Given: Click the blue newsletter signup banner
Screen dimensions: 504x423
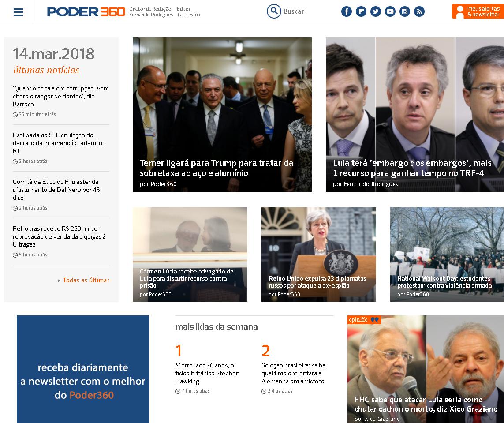Looking at the screenshot, I should click(x=83, y=369).
